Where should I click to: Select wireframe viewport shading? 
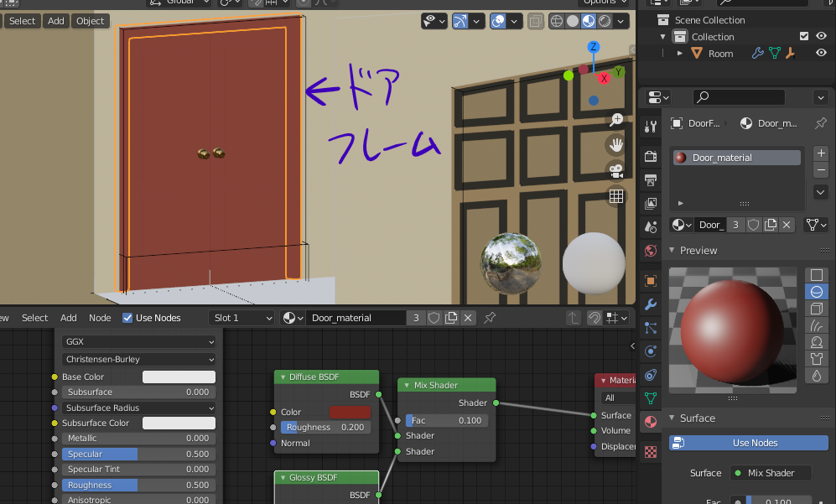pyautogui.click(x=557, y=21)
